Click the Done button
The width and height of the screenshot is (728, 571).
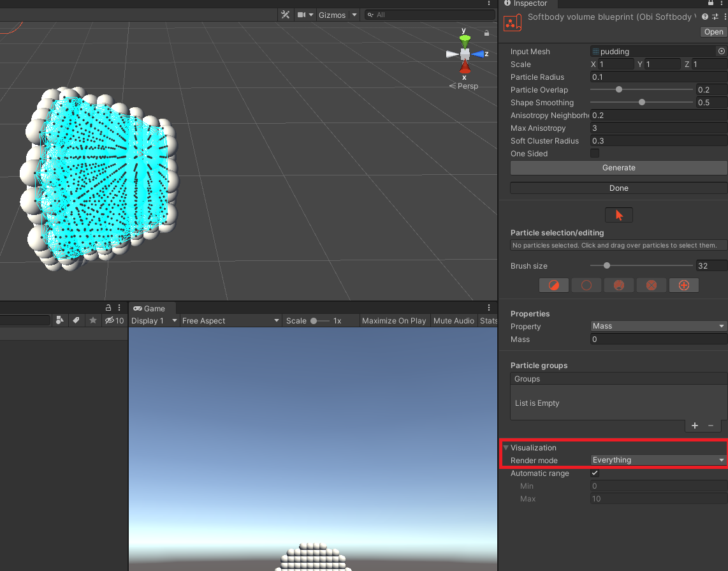click(x=618, y=188)
